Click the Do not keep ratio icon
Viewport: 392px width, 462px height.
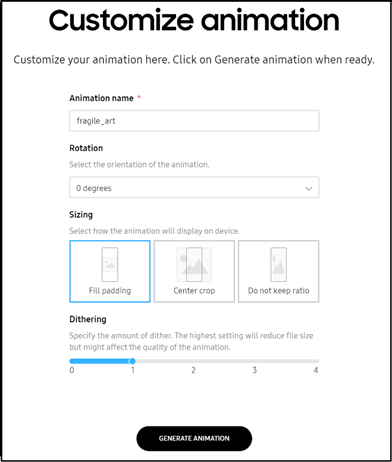click(278, 264)
